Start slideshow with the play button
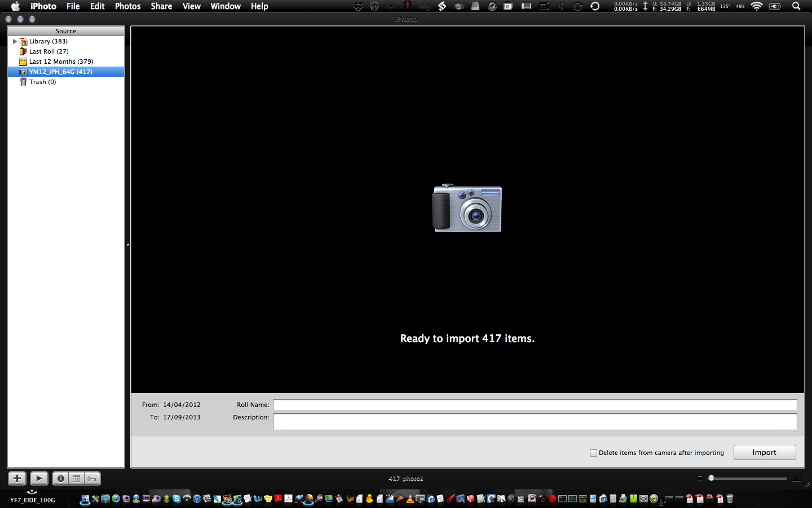Viewport: 812px width, 508px height. (39, 479)
